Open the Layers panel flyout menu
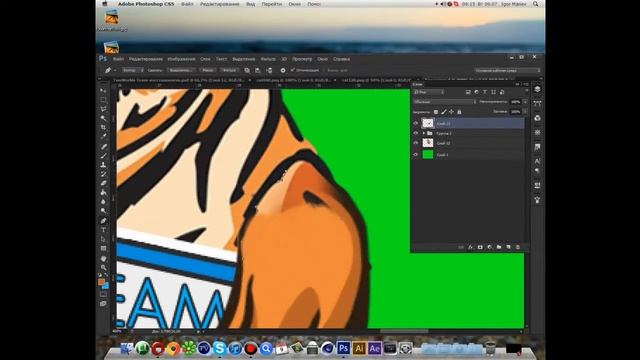The image size is (640, 360). pyautogui.click(x=526, y=84)
